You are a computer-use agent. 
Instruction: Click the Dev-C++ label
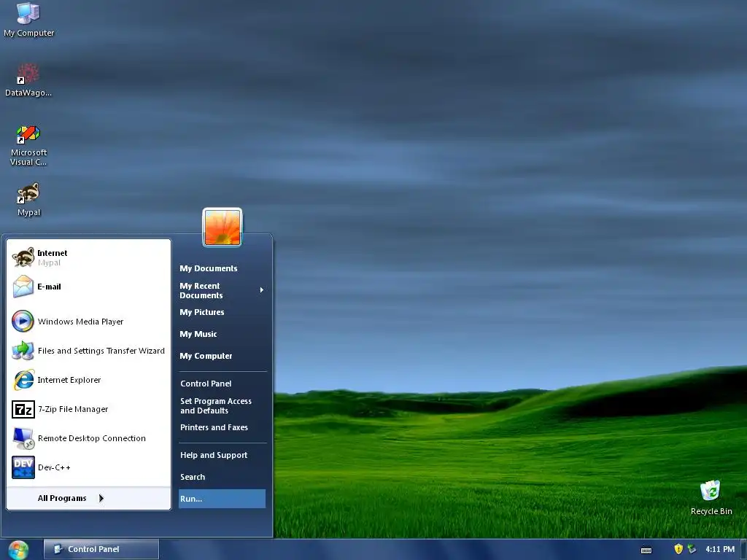click(x=54, y=467)
